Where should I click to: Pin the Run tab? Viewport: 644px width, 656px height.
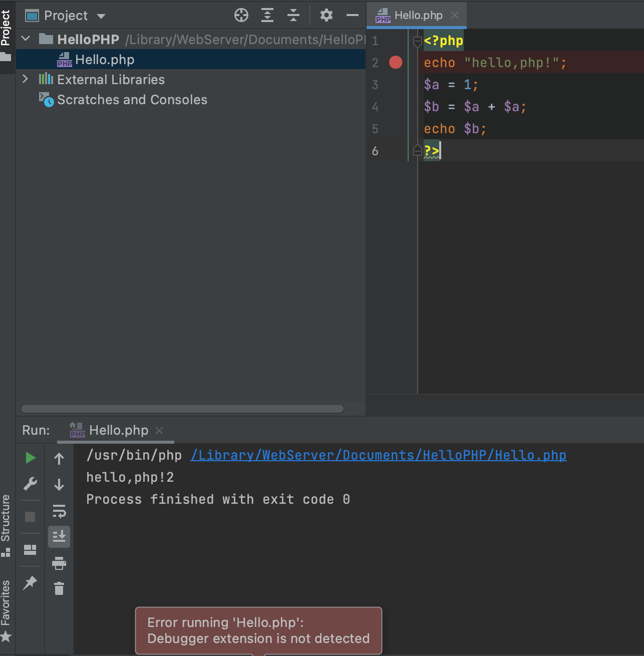[x=30, y=582]
